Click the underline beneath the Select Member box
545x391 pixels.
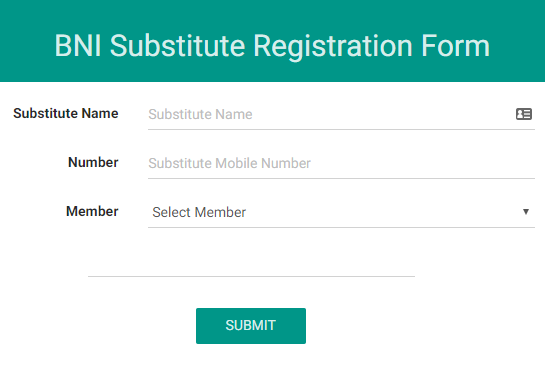341,227
